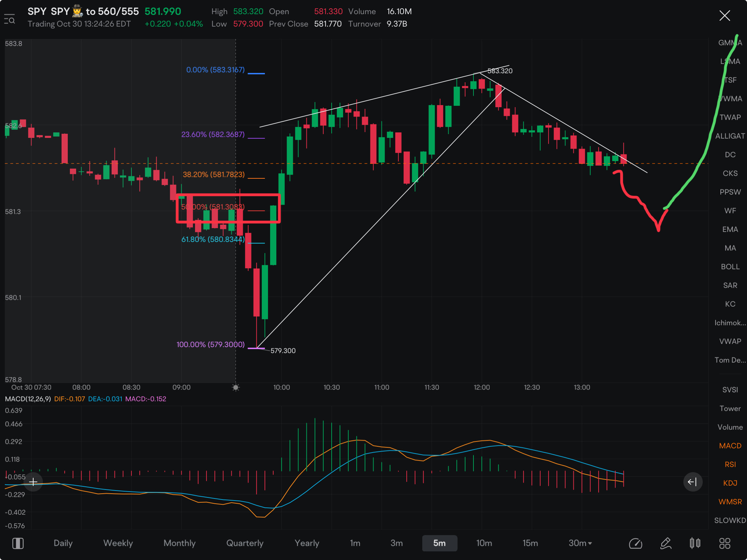
Task: Enable the EMA overlay
Action: tap(730, 230)
